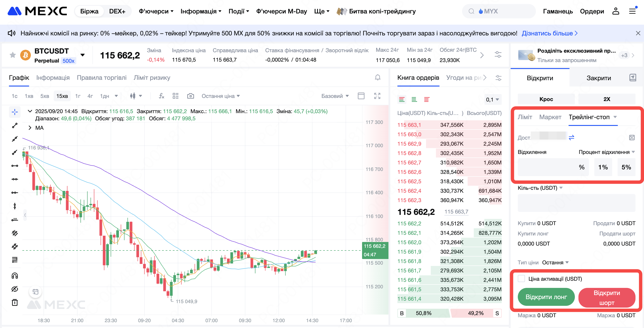Swap available balance unit toggle
This screenshot has width=644, height=328.
(x=571, y=138)
